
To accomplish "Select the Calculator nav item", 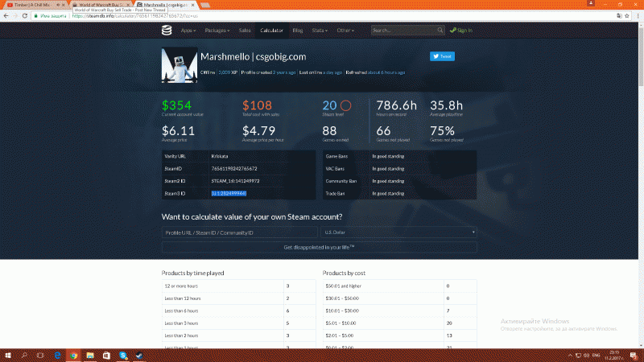I will (x=271, y=31).
